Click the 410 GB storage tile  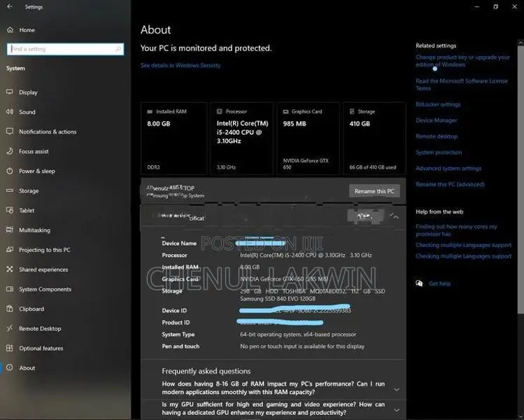tap(374, 139)
